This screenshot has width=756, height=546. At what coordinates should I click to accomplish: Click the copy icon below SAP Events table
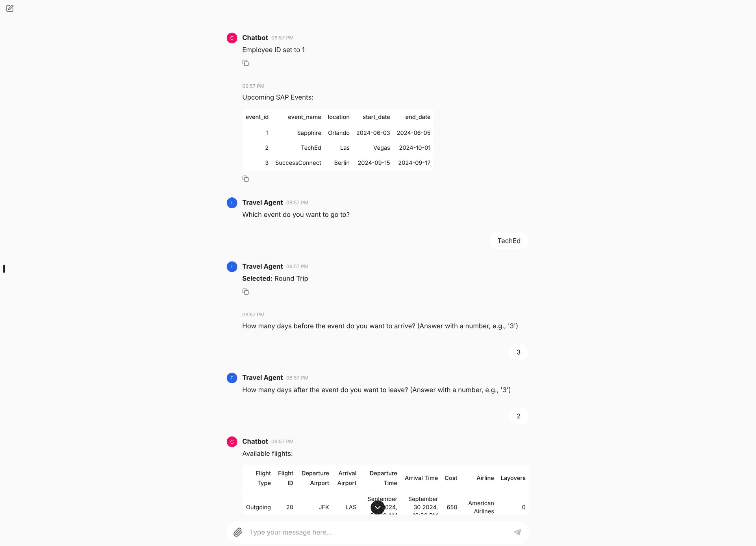click(246, 178)
